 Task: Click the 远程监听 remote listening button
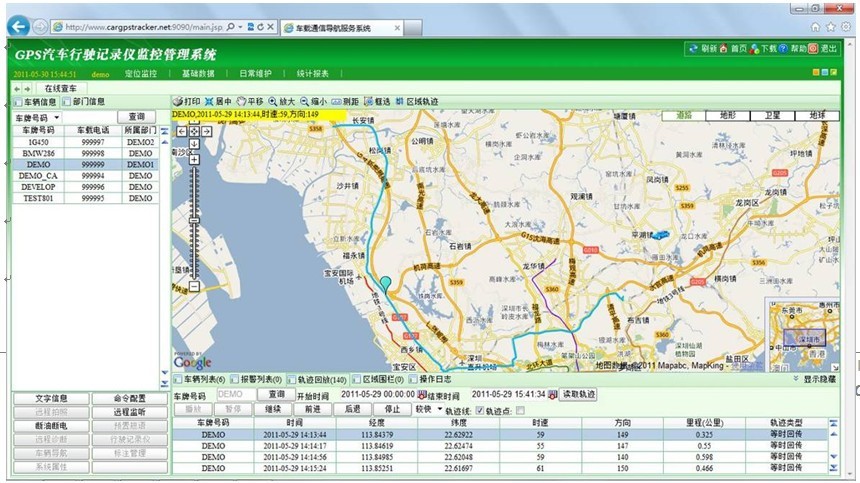129,412
